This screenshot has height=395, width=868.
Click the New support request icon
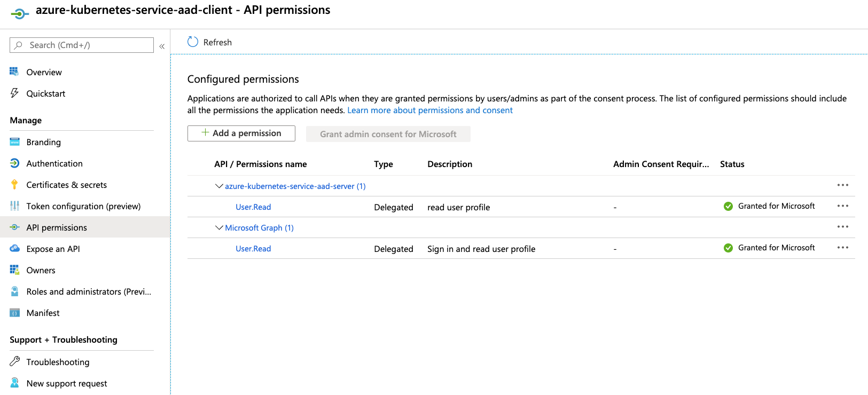(x=14, y=383)
